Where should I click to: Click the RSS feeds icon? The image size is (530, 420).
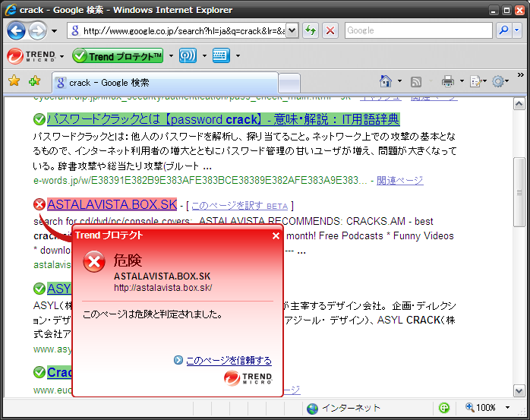(416, 82)
